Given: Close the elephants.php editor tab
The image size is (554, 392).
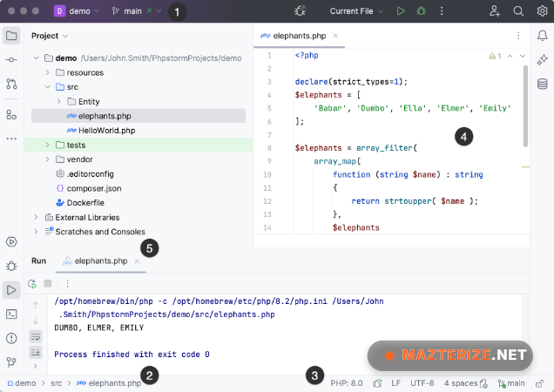Looking at the screenshot, I should [x=335, y=36].
